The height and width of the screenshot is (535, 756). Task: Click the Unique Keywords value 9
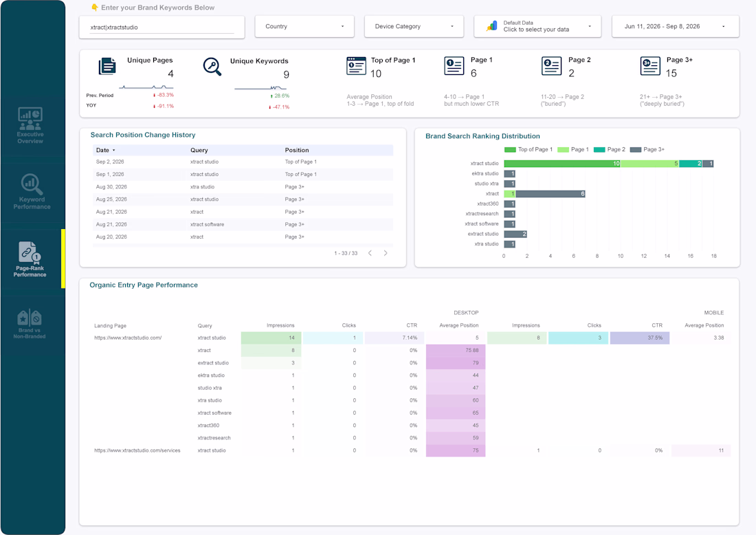click(287, 75)
